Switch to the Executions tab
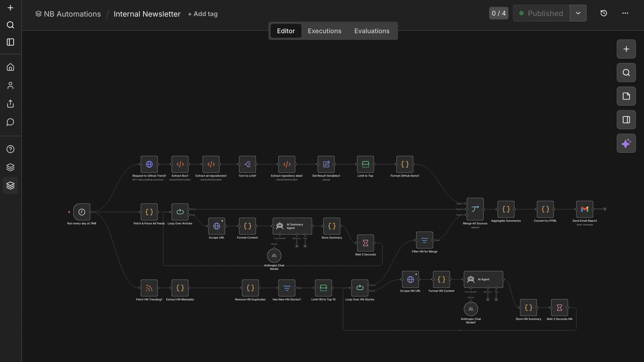This screenshot has width=644, height=362. [x=324, y=31]
